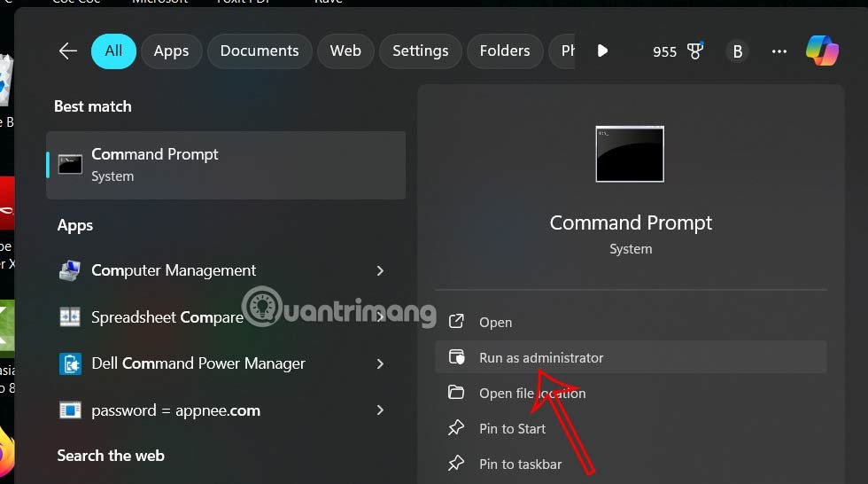Click the rewards trophy icon showing 955
Image resolution: width=868 pixels, height=484 pixels.
coord(694,51)
